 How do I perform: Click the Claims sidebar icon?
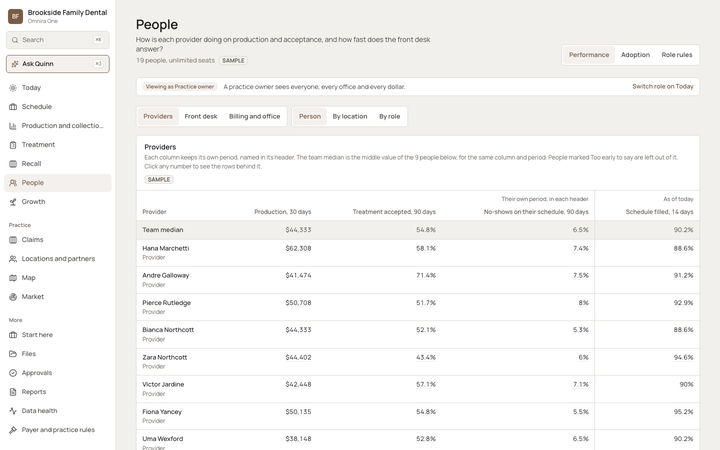tap(13, 240)
